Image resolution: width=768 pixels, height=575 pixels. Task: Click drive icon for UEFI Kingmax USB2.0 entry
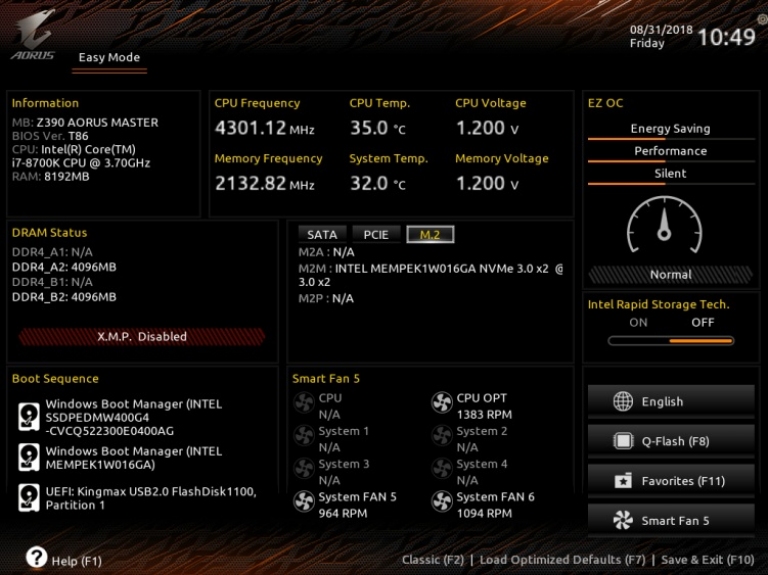(x=29, y=498)
